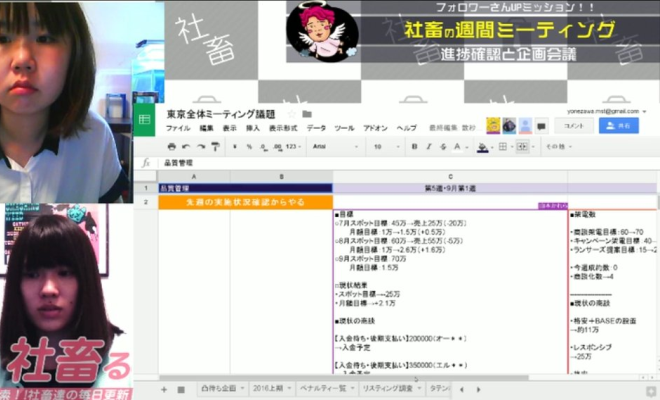Click the print icon in the toolbar
The height and width of the screenshot is (400, 660).
tap(172, 147)
